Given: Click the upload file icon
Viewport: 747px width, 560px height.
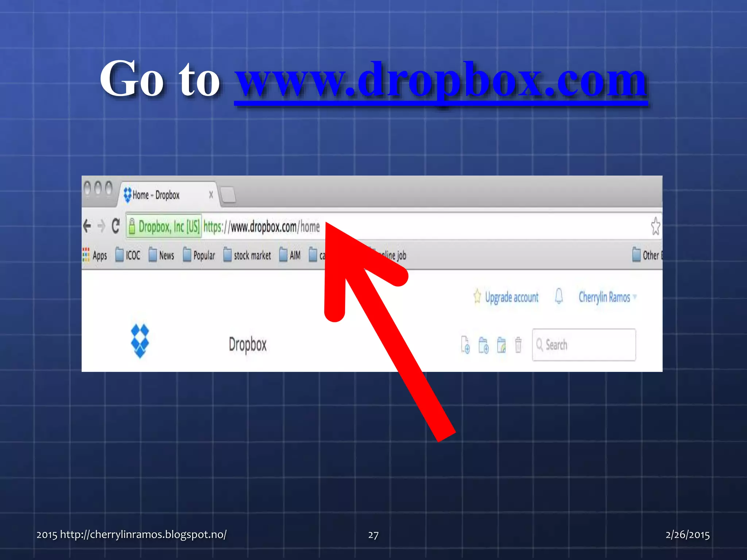Looking at the screenshot, I should click(x=465, y=345).
